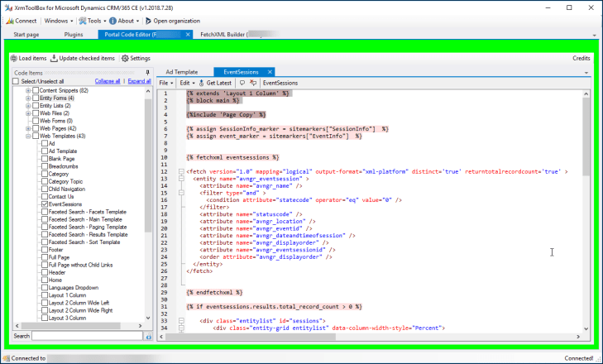Click the uncomment selection icon
The width and height of the screenshot is (603, 364).
click(252, 83)
